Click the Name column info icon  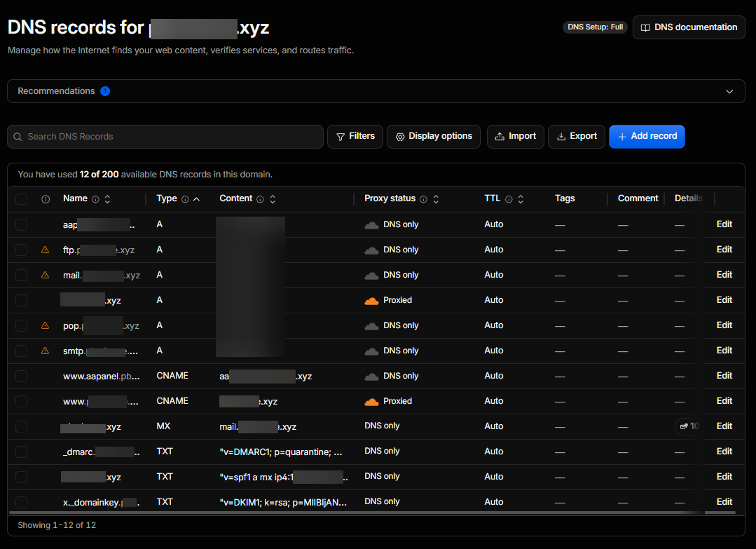pyautogui.click(x=95, y=199)
